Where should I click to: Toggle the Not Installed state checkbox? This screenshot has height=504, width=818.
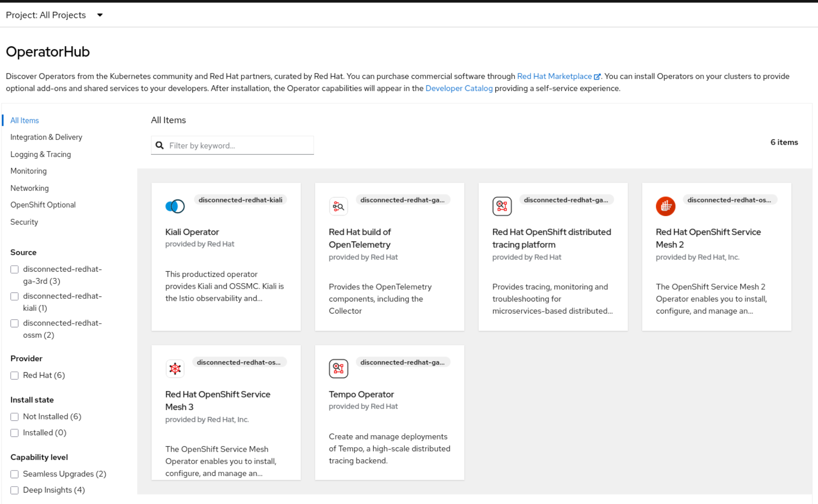click(x=15, y=417)
